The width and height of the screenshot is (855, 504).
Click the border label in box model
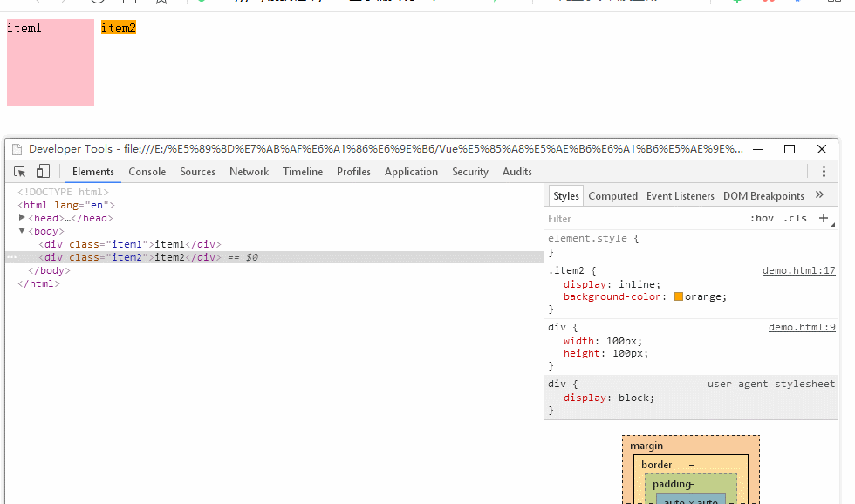tap(656, 465)
